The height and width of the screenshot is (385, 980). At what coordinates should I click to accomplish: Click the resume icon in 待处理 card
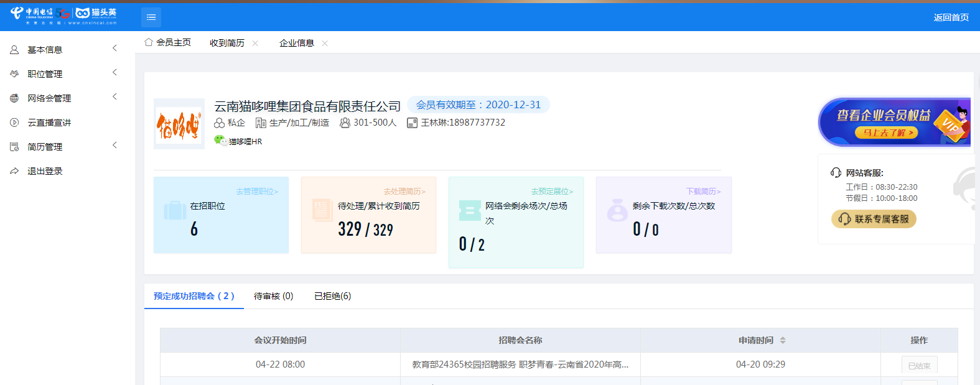[x=322, y=210]
